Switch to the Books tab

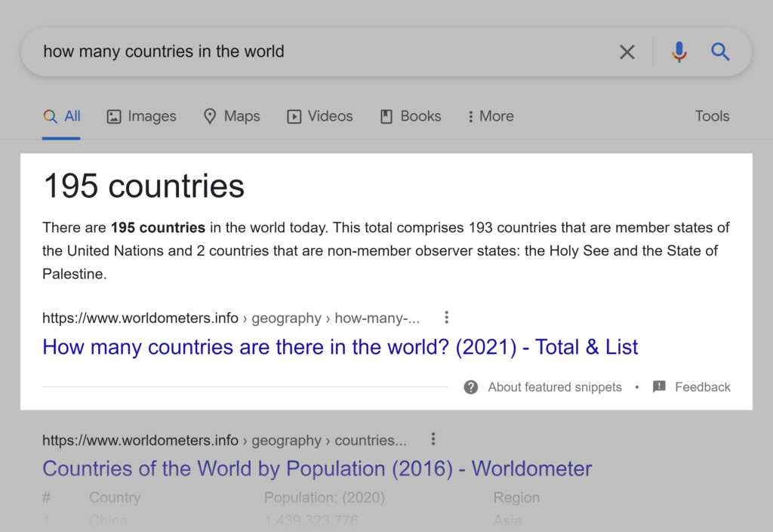(410, 116)
